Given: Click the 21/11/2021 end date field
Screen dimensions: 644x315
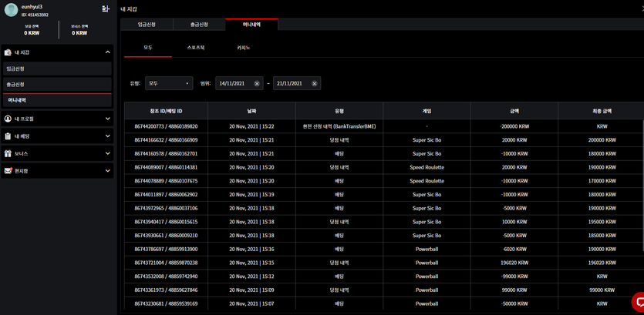Looking at the screenshot, I should coord(296,83).
